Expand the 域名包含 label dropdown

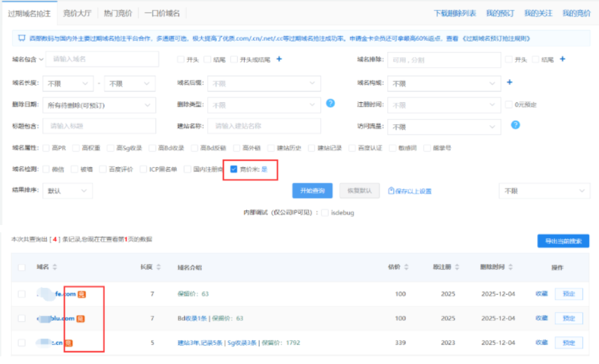click(28, 59)
